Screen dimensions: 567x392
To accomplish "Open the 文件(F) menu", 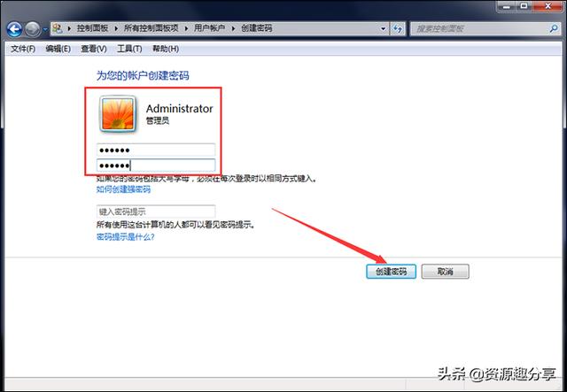I will point(23,49).
